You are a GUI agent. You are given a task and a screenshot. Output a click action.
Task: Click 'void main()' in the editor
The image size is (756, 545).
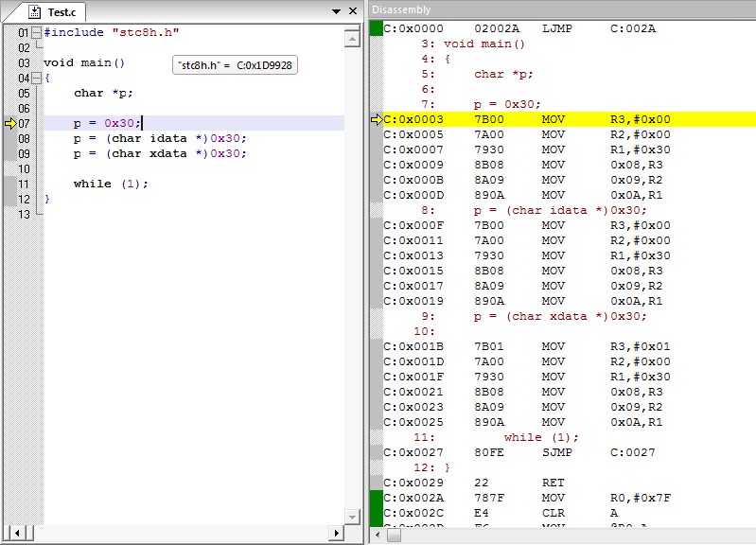click(x=84, y=62)
